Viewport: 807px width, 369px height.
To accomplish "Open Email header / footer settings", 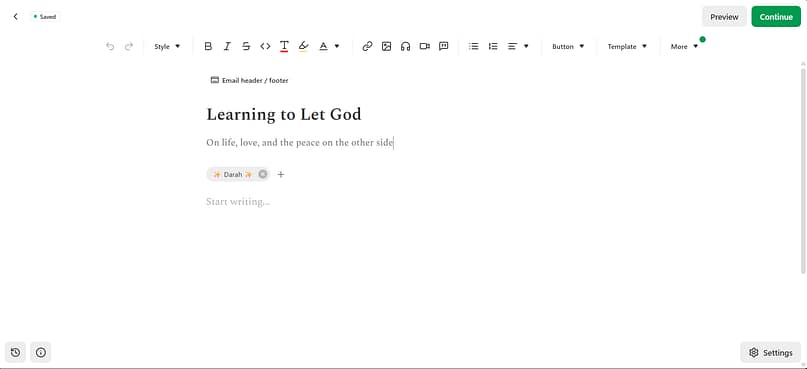I will [250, 80].
